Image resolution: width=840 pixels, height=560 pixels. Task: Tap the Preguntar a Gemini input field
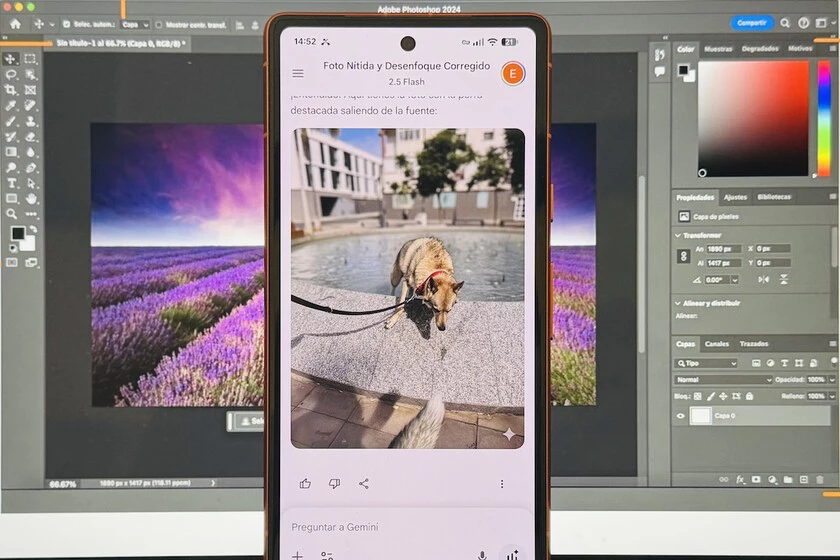[x=400, y=527]
